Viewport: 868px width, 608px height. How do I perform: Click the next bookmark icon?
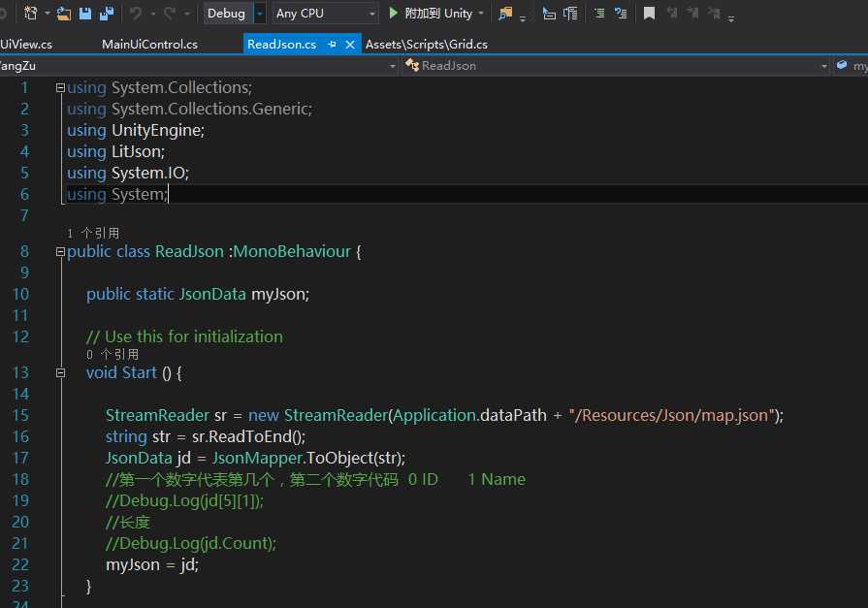(x=693, y=13)
